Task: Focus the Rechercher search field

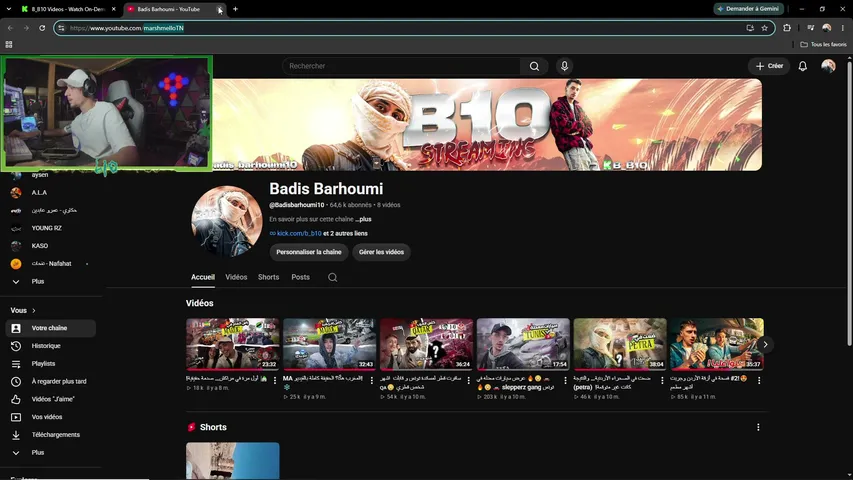Action: point(401,66)
